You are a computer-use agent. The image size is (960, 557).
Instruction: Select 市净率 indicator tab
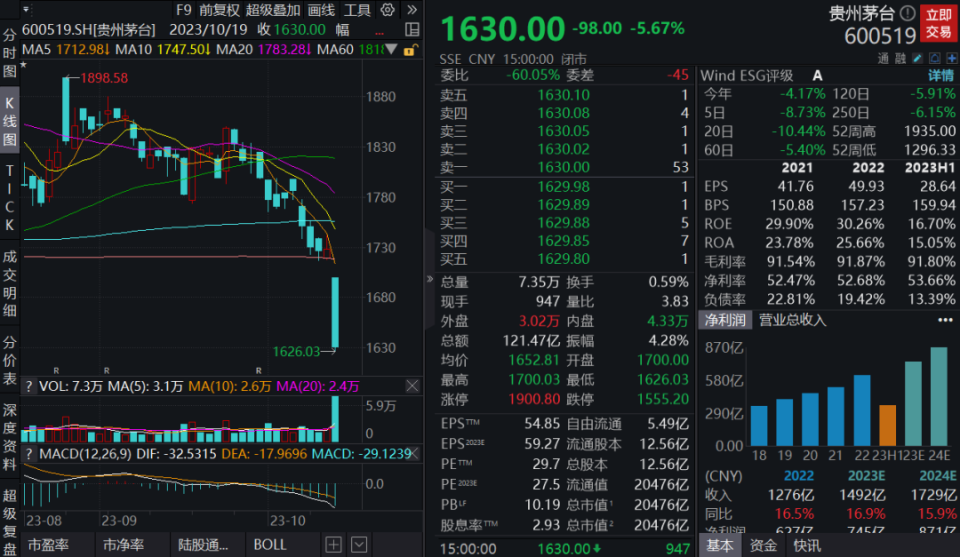click(x=124, y=545)
